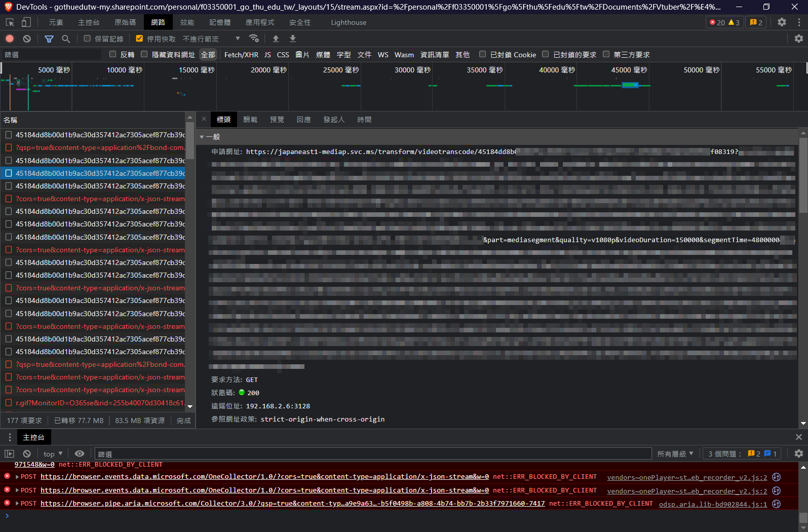
Task: Click the import HAR upload icon
Action: tap(276, 39)
